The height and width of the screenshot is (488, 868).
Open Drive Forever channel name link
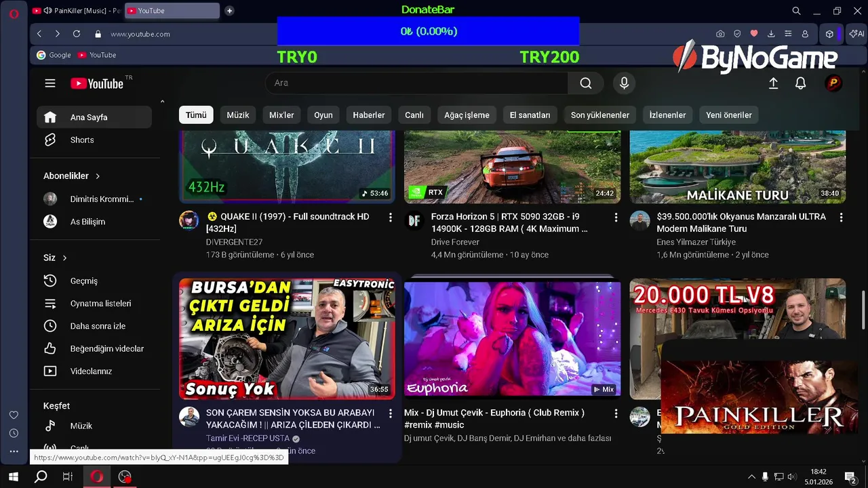point(455,242)
